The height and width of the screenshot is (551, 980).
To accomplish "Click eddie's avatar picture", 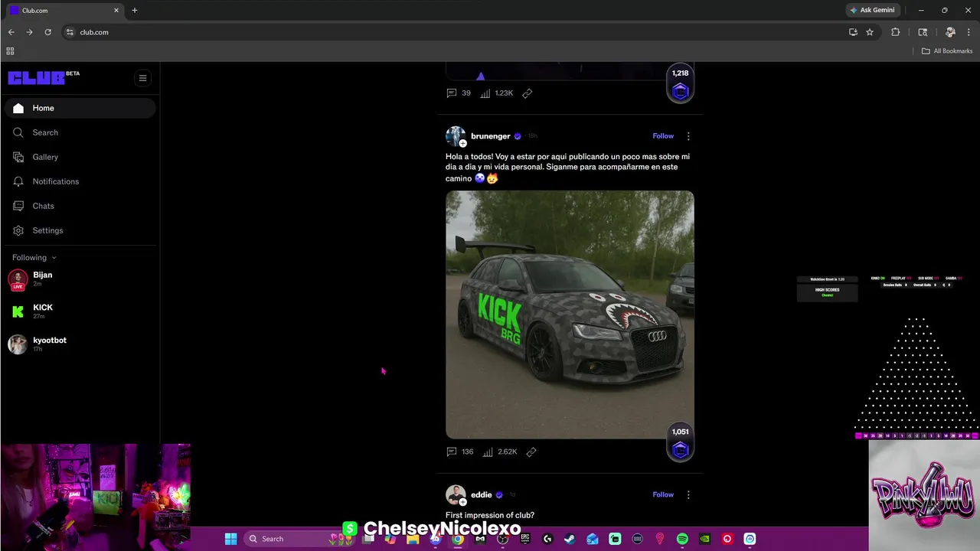I will [x=456, y=494].
